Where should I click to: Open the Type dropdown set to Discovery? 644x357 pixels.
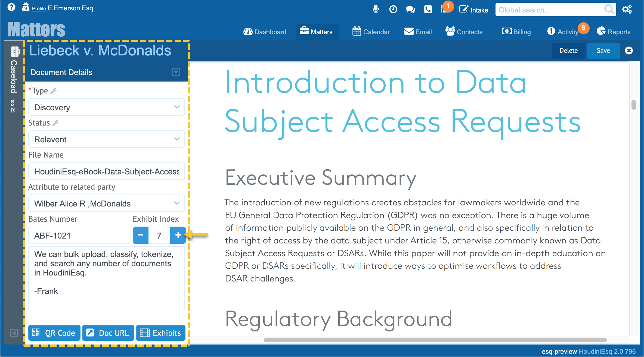[107, 107]
